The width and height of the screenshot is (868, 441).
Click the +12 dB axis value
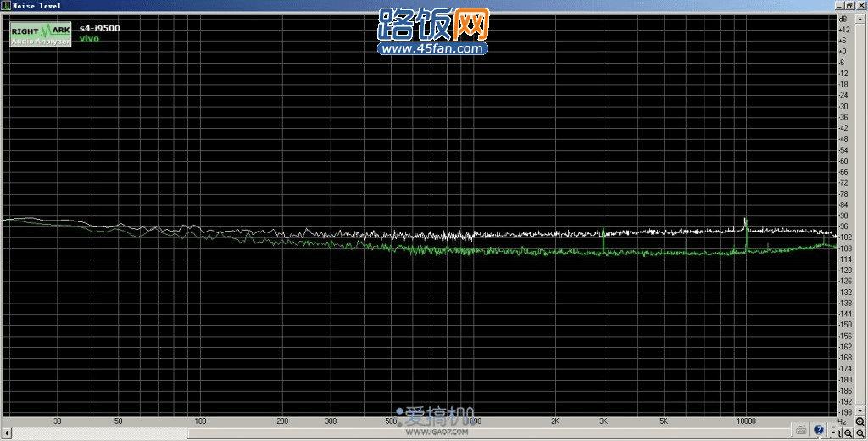click(x=843, y=30)
